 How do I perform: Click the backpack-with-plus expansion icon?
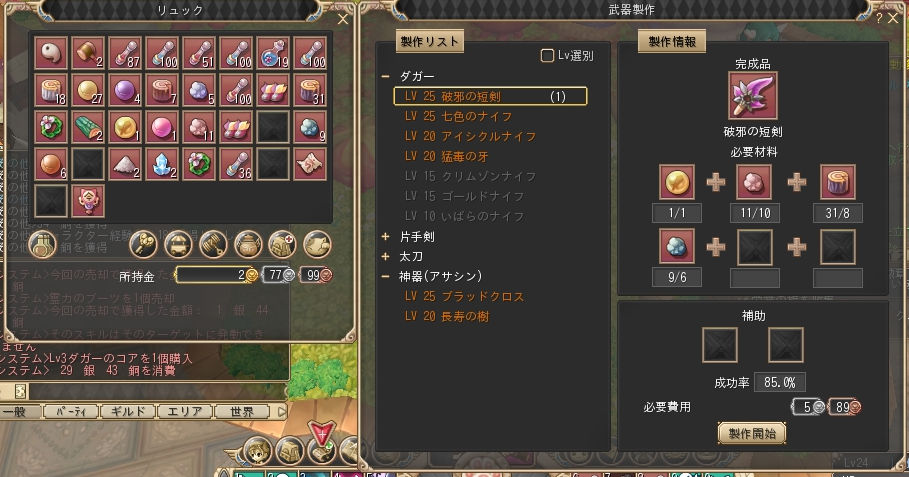click(x=282, y=244)
